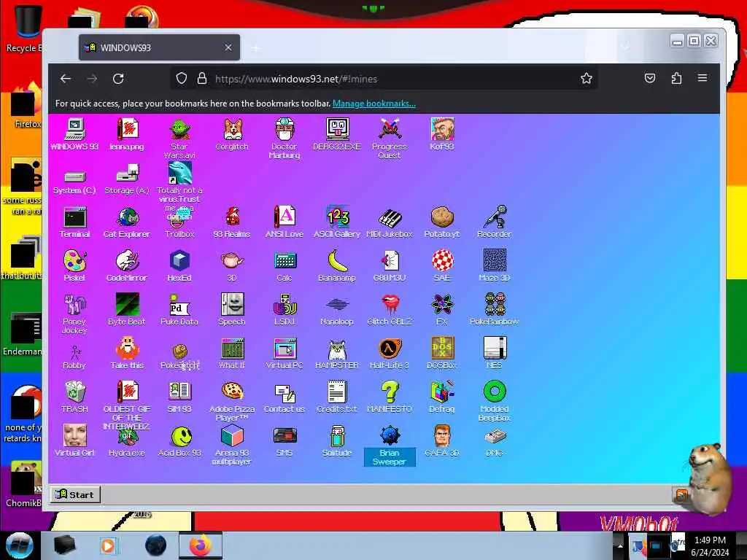747x560 pixels.
Task: Select Brian Sweeper icon
Action: (390, 445)
